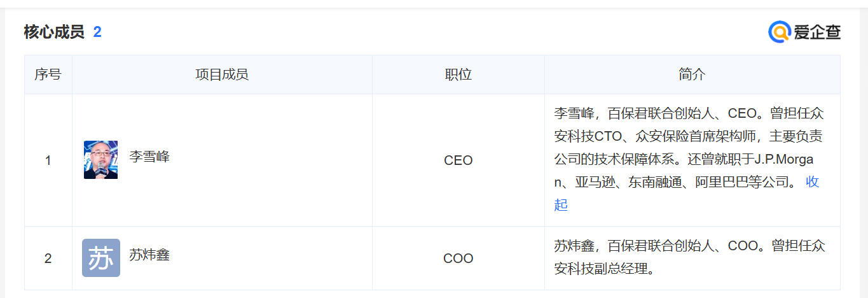Click the blue 苏 avatar icon

point(100,258)
